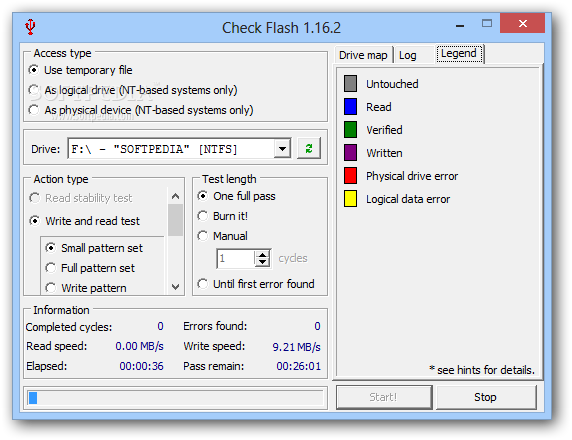The image size is (572, 440).
Task: Click the Completed cycles label
Action: (x=69, y=327)
